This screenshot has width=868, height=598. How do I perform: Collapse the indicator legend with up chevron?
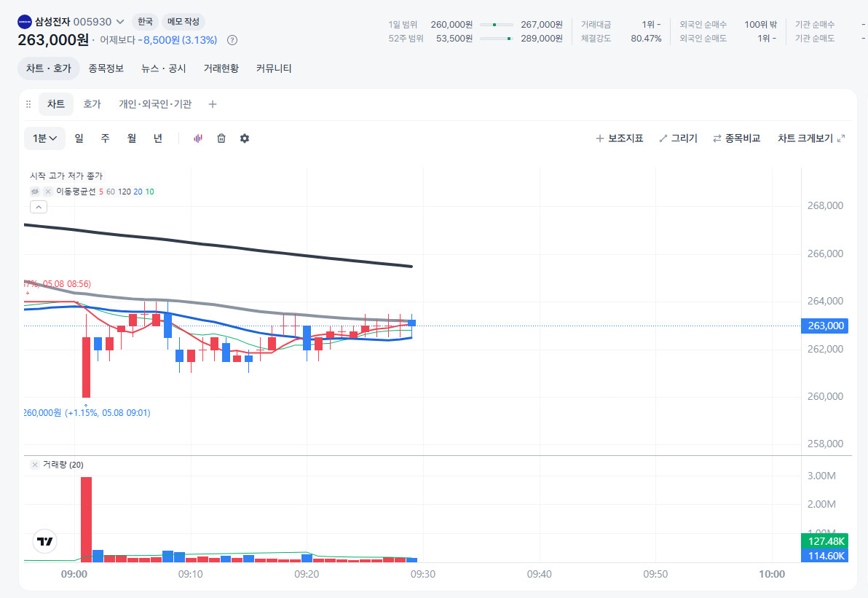[x=39, y=207]
